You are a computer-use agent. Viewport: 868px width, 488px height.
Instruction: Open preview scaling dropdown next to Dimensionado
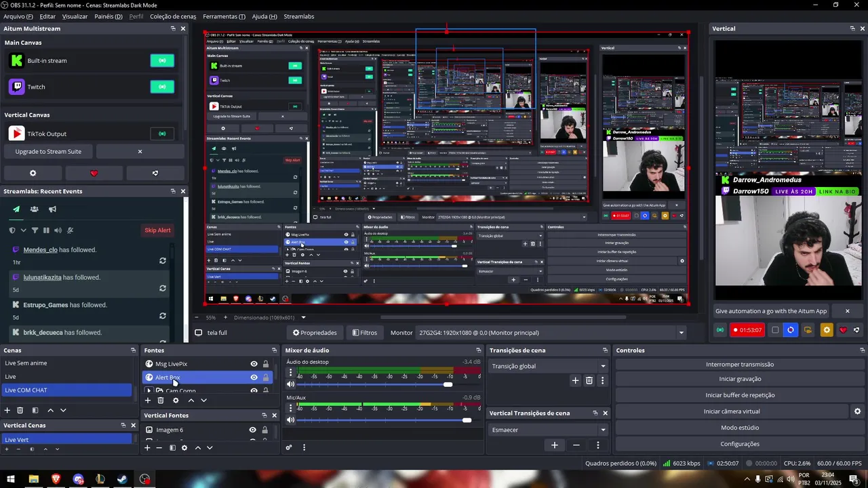click(x=303, y=317)
